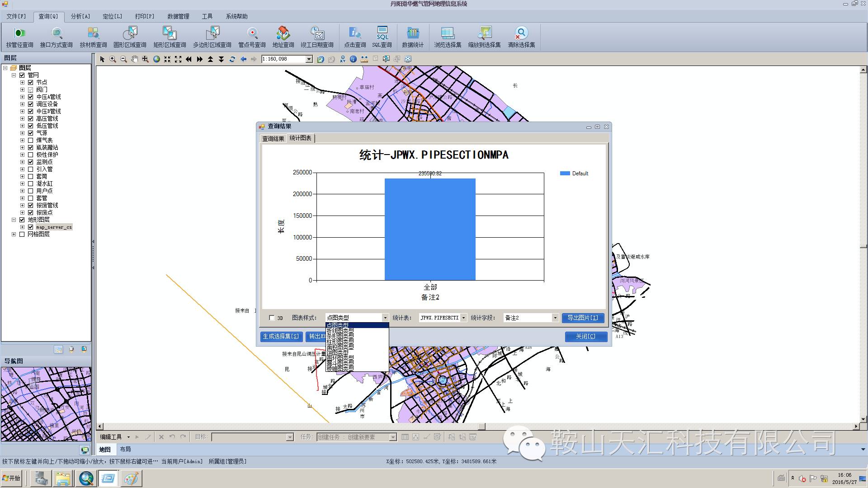
Task: Enable the 3D chart checkbox
Action: click(x=272, y=318)
